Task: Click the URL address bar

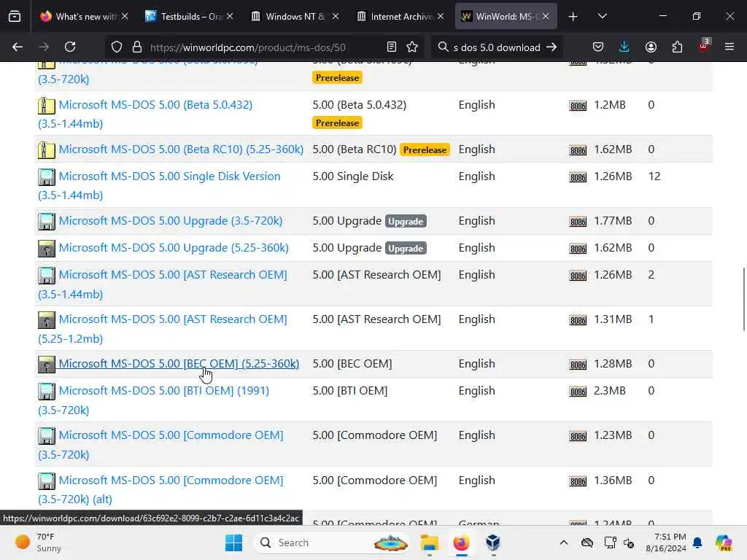Action: pos(264,47)
